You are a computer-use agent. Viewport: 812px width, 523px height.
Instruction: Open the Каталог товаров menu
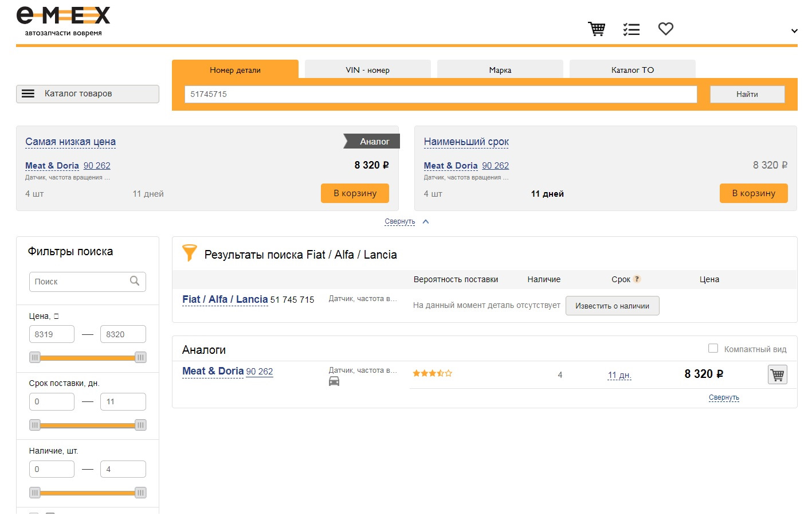88,94
